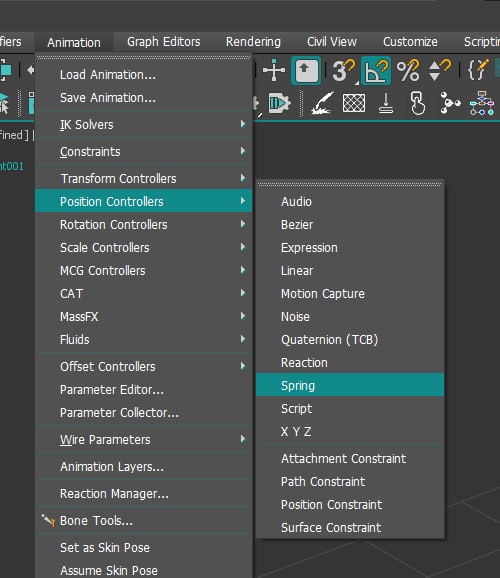Click the connected nodes toolbar icon

pyautogui.click(x=450, y=103)
